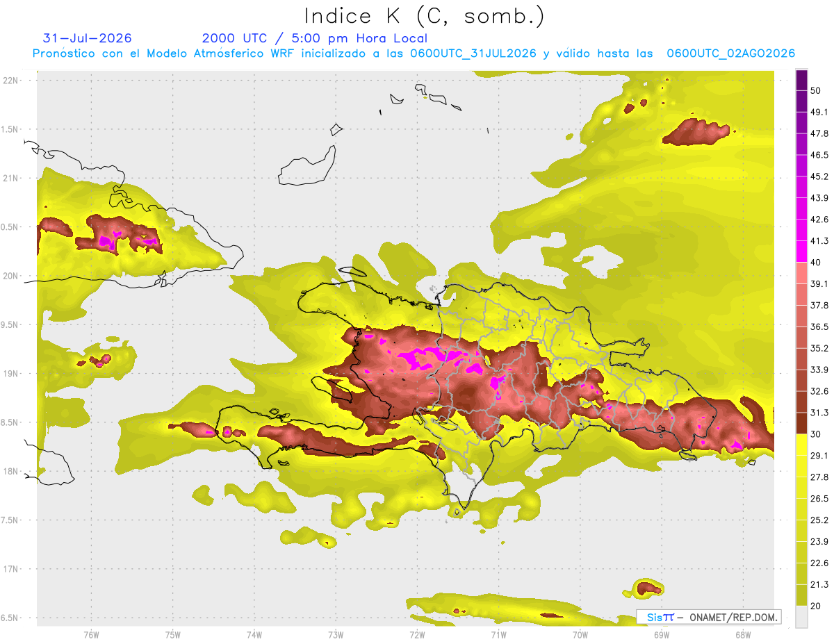The height and width of the screenshot is (644, 834).
Task: Click the longitude label '76W'
Action: click(91, 634)
